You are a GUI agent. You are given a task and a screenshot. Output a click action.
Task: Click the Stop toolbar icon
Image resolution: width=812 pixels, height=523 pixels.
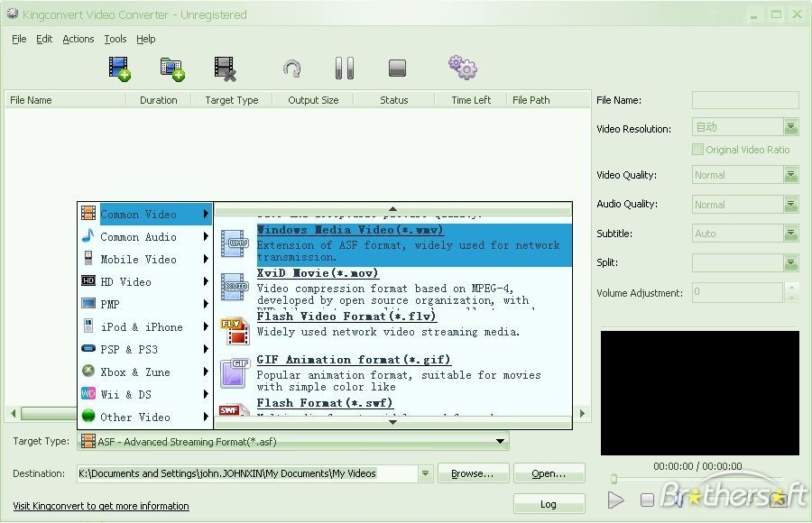point(397,68)
